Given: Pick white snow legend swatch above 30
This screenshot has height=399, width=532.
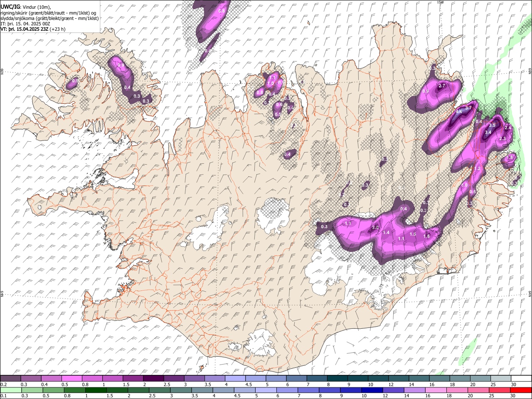Looking at the screenshot, I should pos(521,378).
